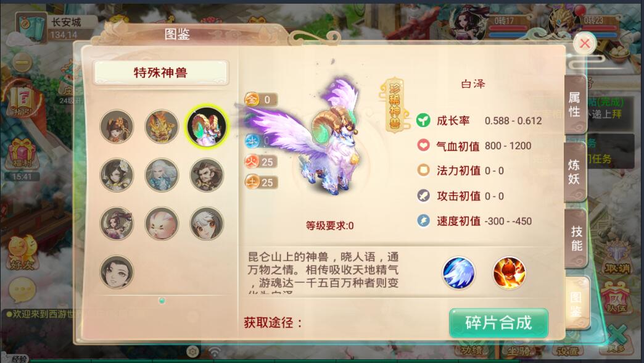The width and height of the screenshot is (644, 363).
Task: Close the 图鉴 panel
Action: pos(584,44)
